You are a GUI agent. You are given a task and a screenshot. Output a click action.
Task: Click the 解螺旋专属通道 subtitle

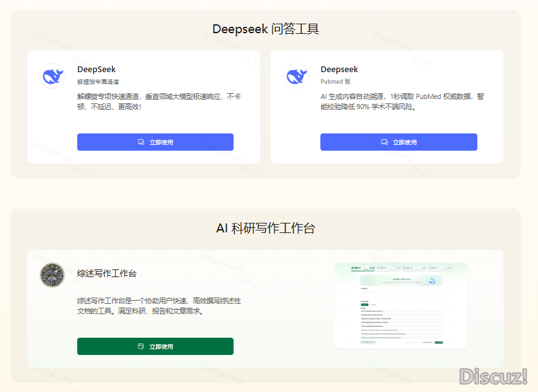coord(98,82)
